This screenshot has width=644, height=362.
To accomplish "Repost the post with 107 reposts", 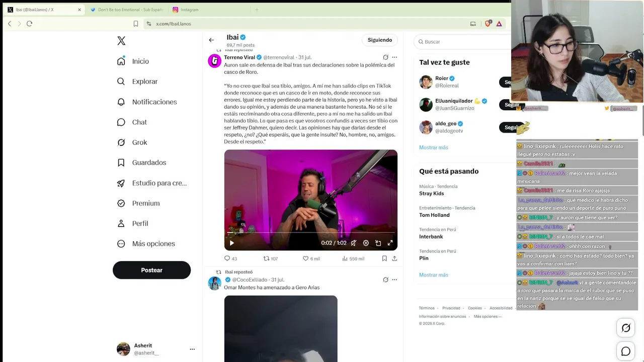I will coord(271,258).
